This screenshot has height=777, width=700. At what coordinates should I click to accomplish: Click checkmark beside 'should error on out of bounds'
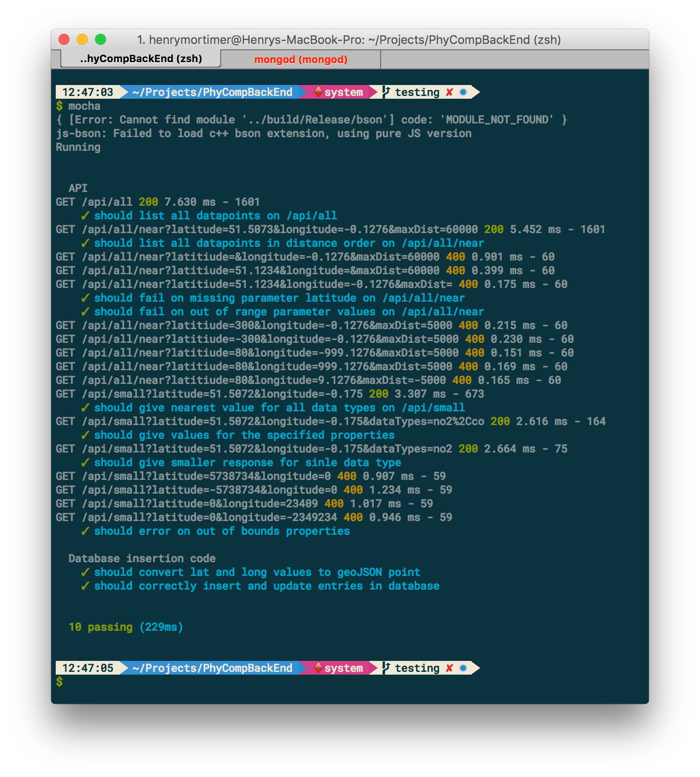tap(85, 531)
